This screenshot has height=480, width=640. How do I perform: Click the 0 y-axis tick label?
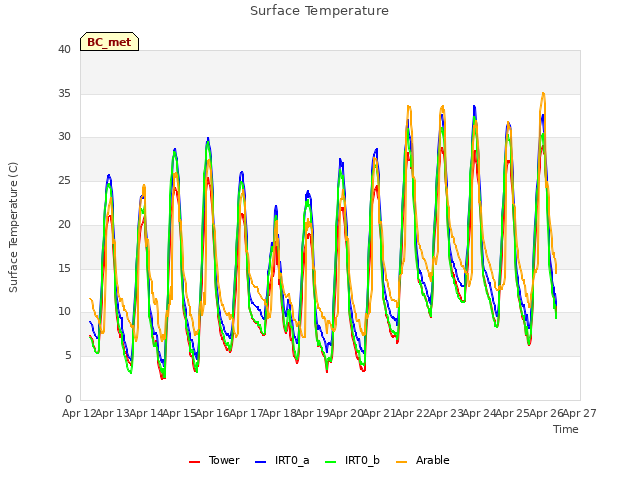(x=68, y=399)
